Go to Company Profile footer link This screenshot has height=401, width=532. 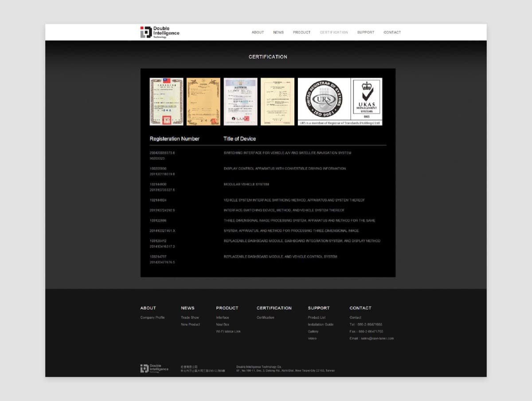pyautogui.click(x=153, y=318)
